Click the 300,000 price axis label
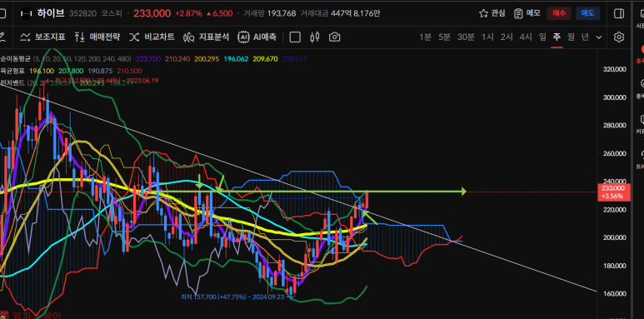 pos(615,97)
